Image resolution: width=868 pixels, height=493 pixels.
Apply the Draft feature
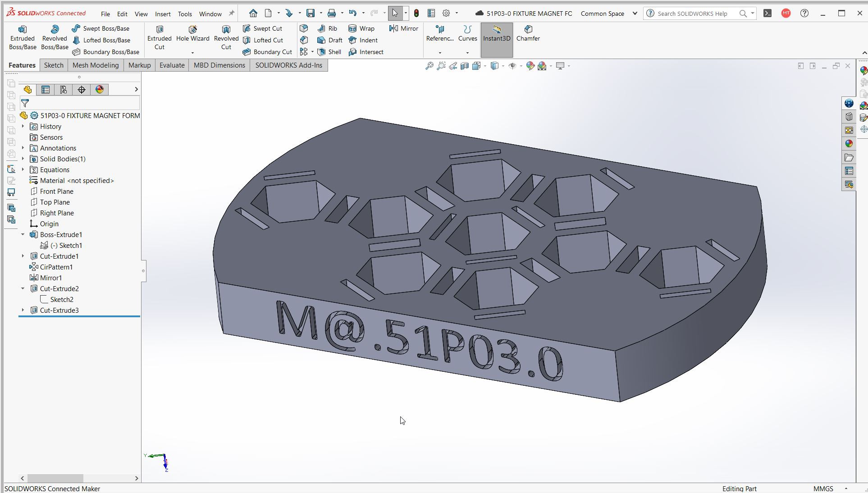330,40
